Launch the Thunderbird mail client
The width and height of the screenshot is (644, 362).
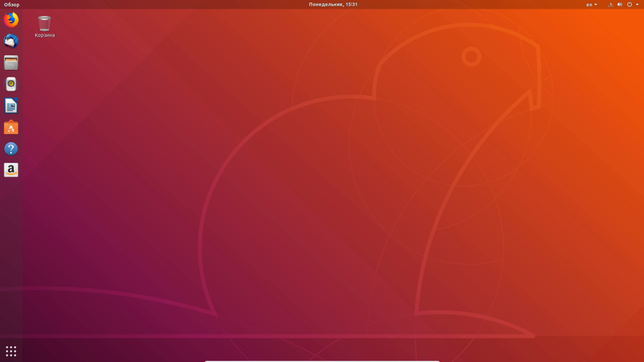pos(9,41)
